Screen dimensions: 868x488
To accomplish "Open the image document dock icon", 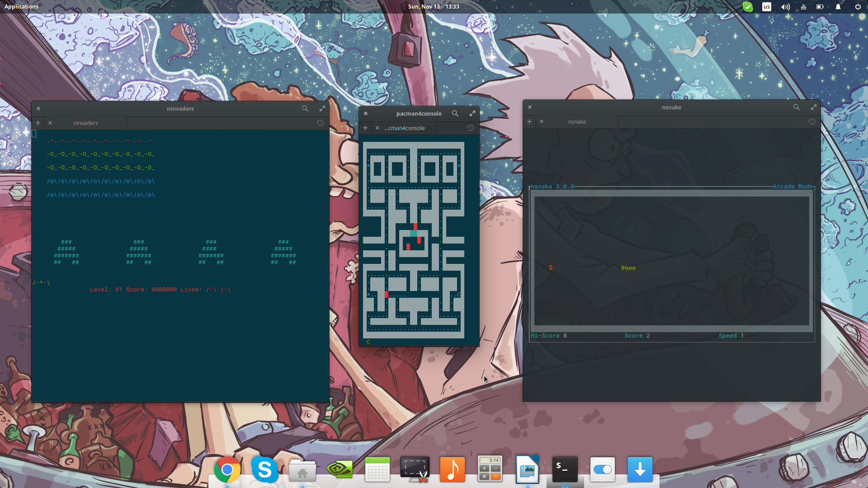I will [x=527, y=470].
